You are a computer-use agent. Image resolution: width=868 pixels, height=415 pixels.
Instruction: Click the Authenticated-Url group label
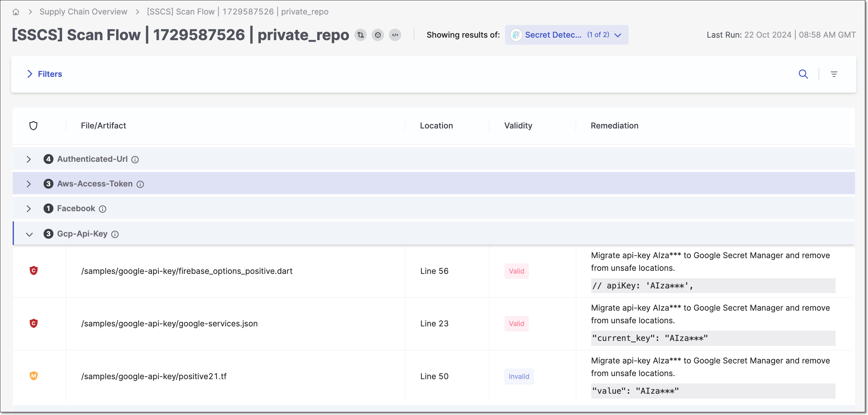[92, 159]
